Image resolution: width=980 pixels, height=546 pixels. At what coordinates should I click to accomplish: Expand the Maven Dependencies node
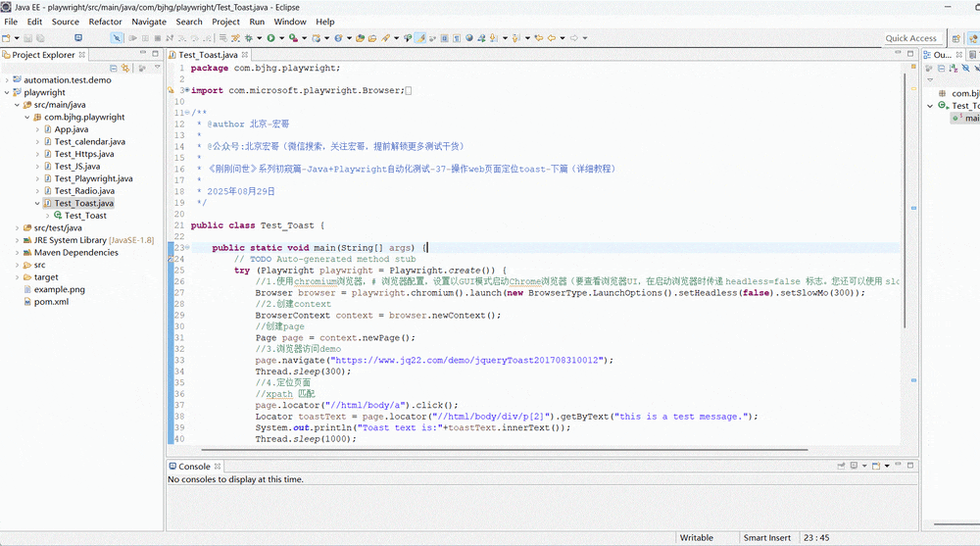tap(17, 253)
